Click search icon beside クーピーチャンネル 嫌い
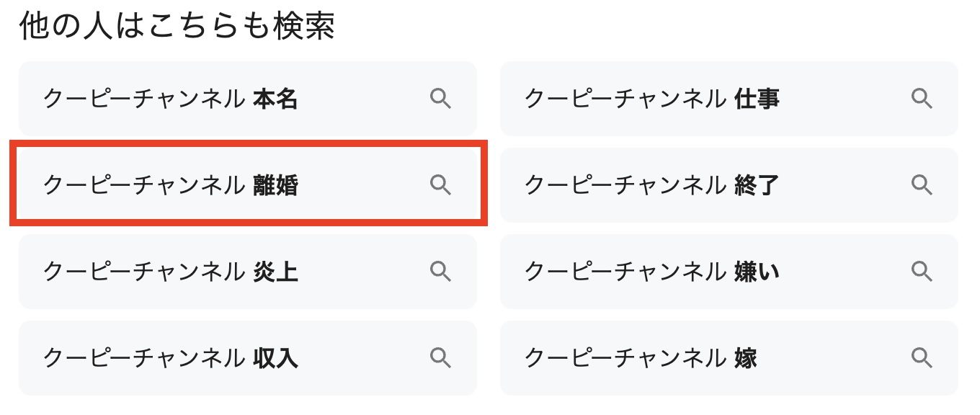Viewport: 980px width, 415px height. pos(922,272)
